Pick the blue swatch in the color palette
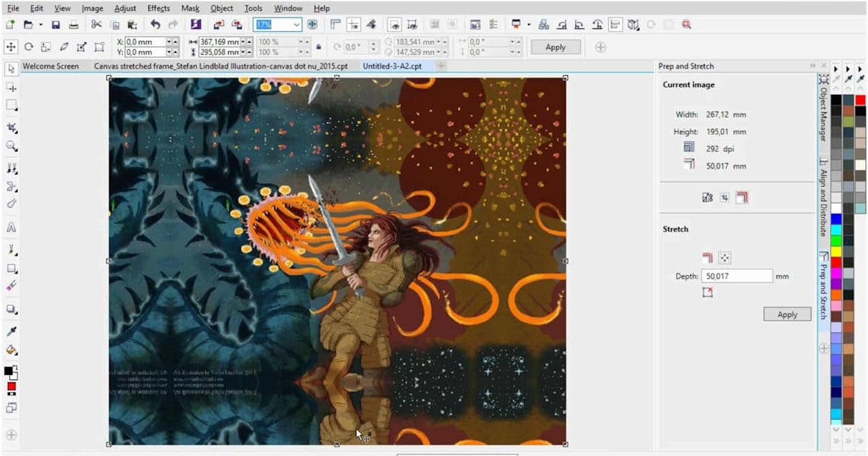 836,218
